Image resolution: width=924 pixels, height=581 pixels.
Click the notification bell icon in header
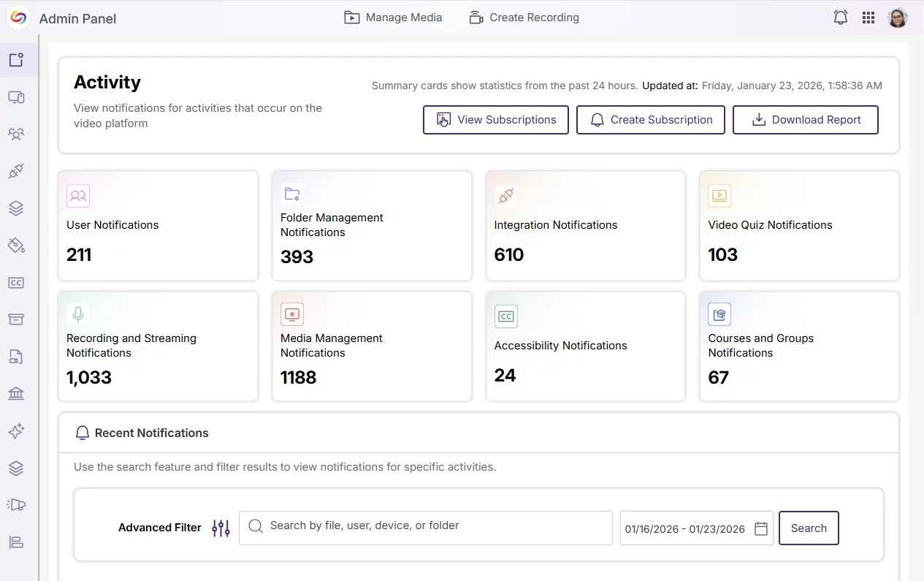click(840, 18)
